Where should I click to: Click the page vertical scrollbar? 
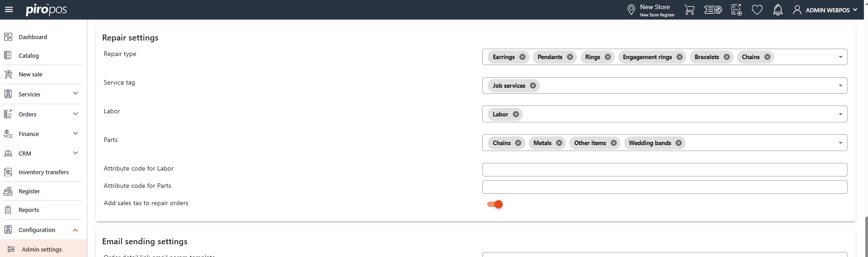pyautogui.click(x=866, y=237)
